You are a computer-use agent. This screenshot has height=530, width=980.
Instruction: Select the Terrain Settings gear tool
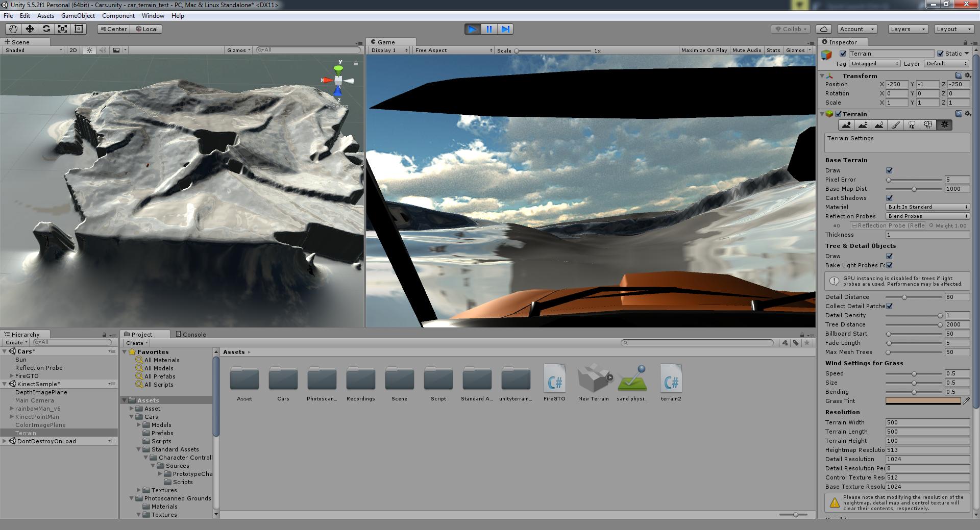944,125
